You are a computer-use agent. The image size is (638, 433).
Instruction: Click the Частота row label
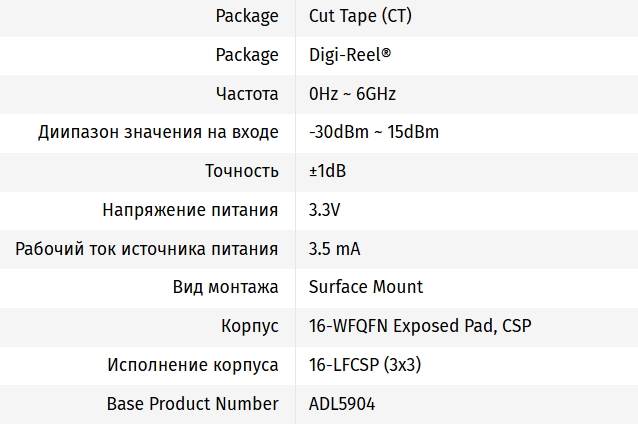pyautogui.click(x=246, y=94)
